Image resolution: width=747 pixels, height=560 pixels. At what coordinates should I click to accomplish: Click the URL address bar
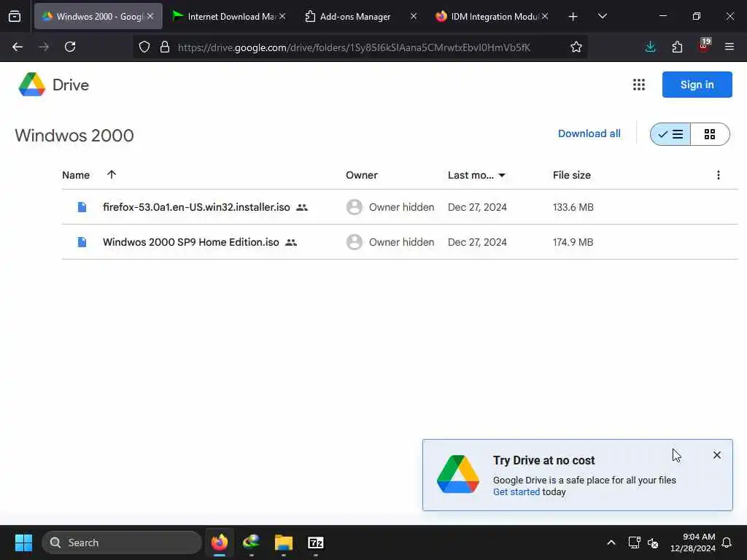tap(354, 47)
